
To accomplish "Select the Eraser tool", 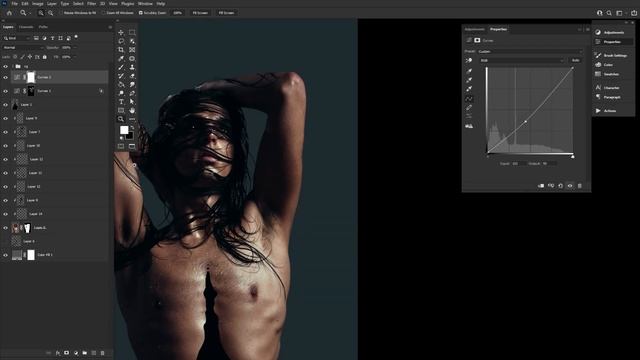I will click(x=132, y=76).
